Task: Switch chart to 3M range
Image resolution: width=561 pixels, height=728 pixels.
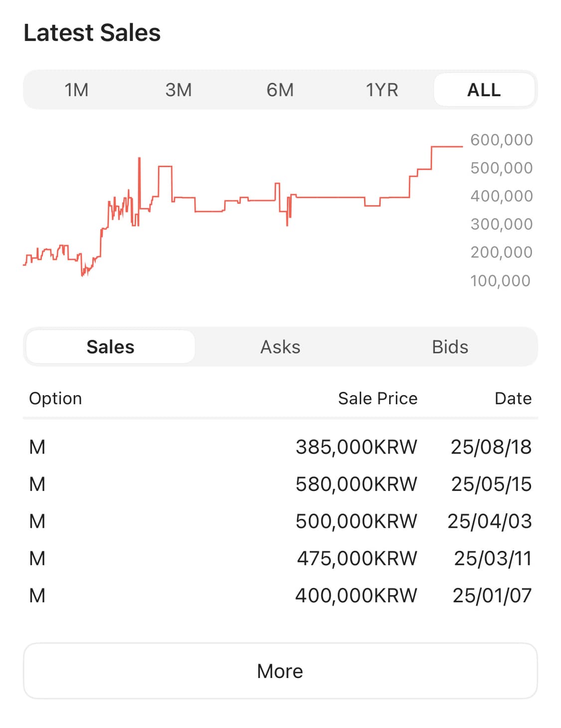Action: coord(179,90)
